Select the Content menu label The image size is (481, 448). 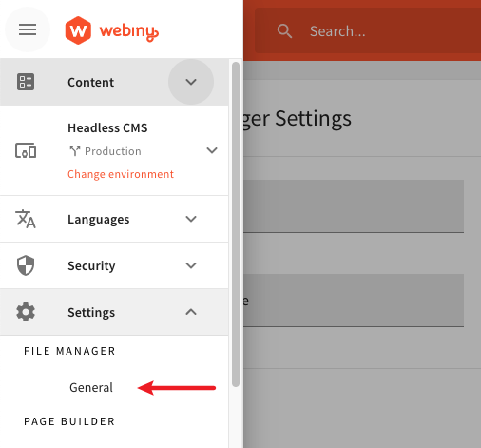tap(91, 82)
